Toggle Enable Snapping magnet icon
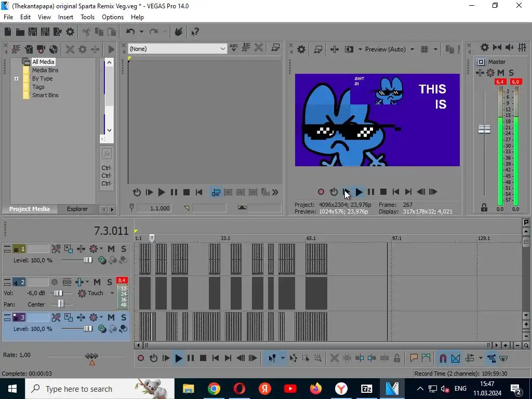This screenshot has width=532, height=399. (443, 358)
